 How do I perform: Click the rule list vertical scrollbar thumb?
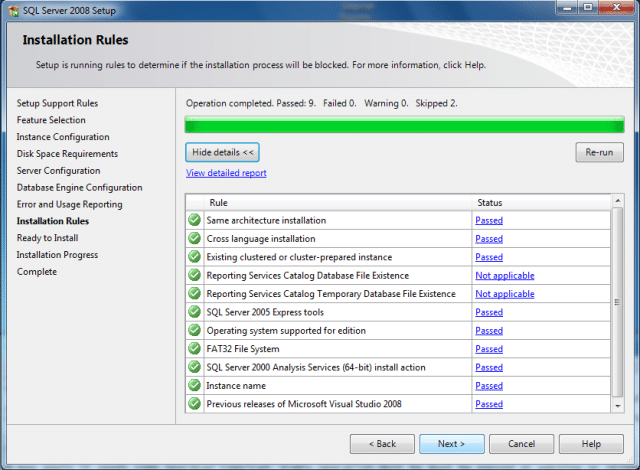618,302
